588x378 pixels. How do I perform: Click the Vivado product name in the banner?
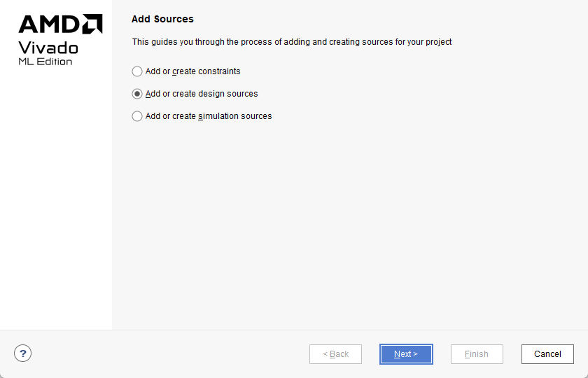coord(48,48)
